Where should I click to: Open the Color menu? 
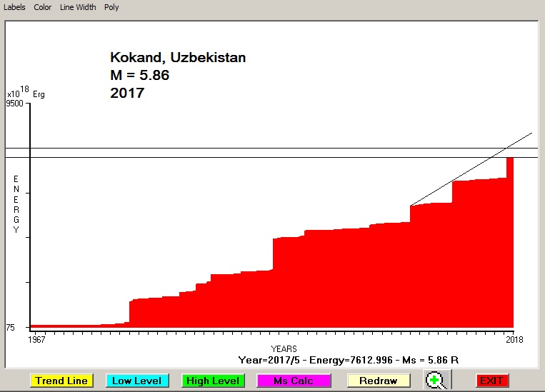coord(43,7)
